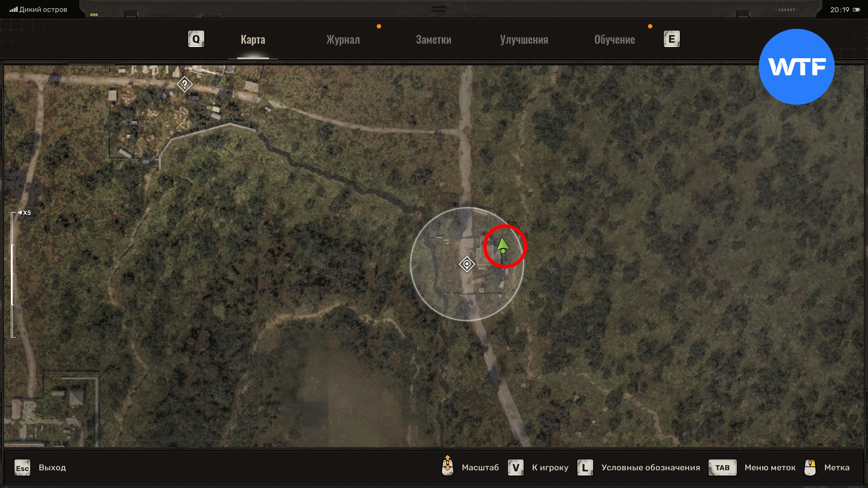
Task: Click the Esc key exit icon
Action: click(x=22, y=468)
